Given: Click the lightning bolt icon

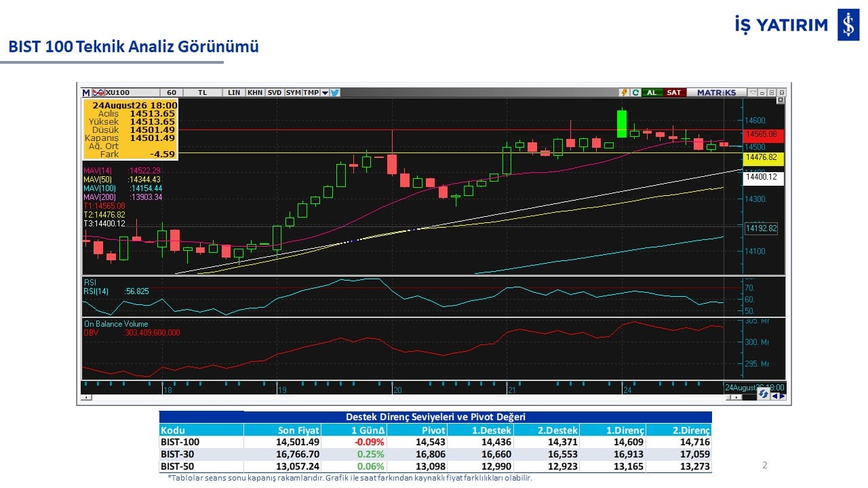Looking at the screenshot, I should coord(624,92).
